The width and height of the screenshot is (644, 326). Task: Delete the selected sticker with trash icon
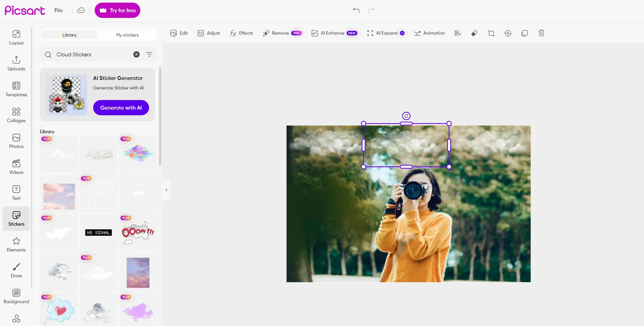coord(541,33)
